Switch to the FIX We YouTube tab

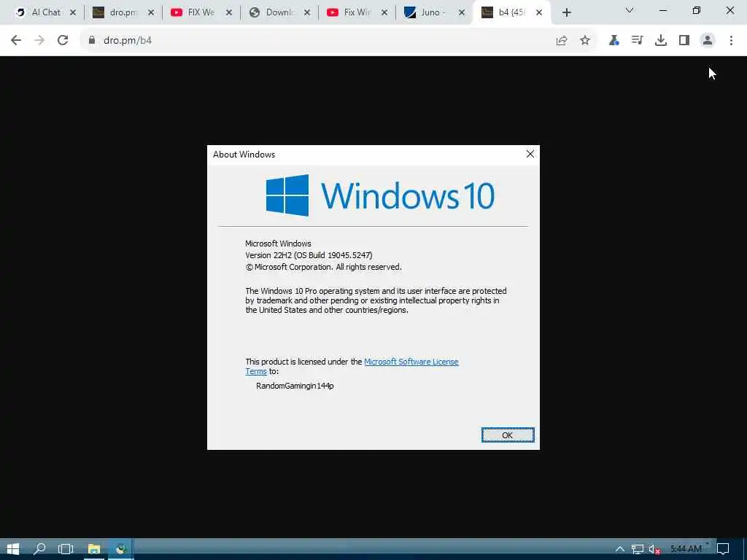[x=201, y=13]
